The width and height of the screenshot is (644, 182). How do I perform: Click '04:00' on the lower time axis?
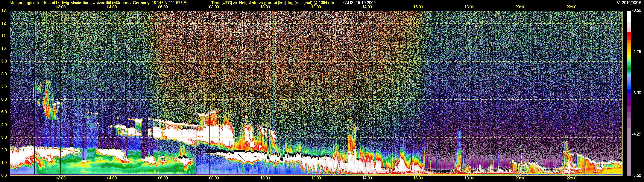pyautogui.click(x=112, y=178)
